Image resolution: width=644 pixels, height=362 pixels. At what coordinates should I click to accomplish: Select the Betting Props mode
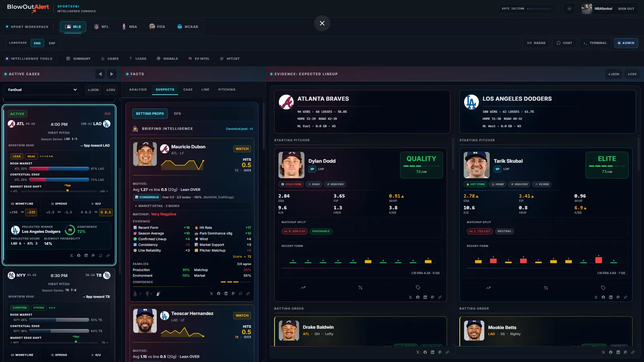150,113
